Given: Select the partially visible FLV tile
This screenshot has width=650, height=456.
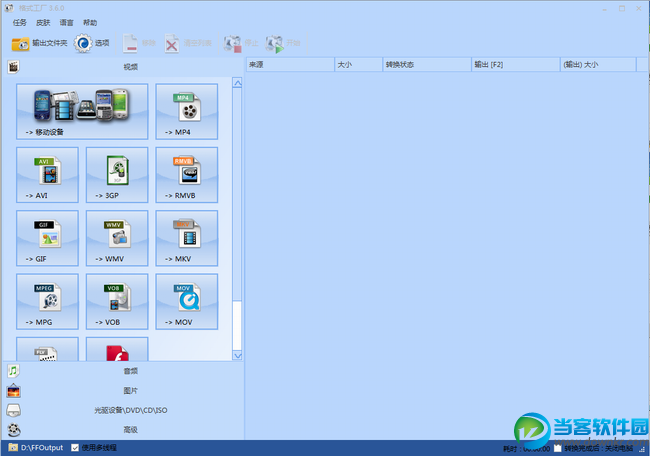Looking at the screenshot, I should 47,349.
